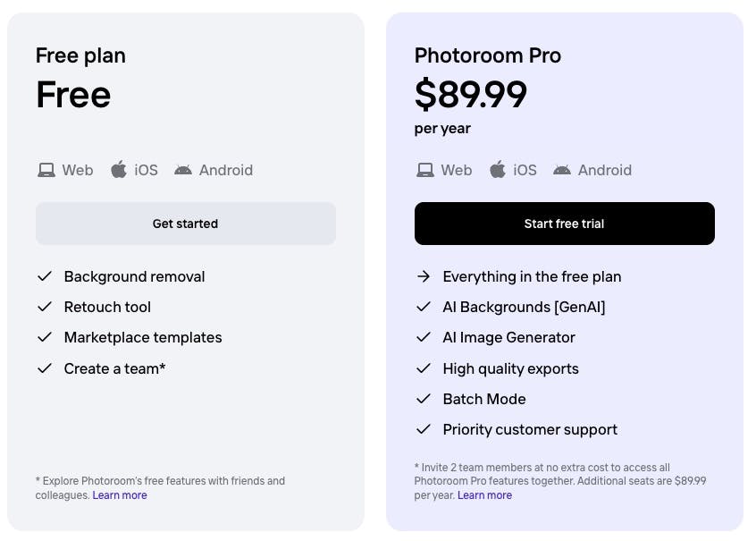Click the Web laptop icon in Free plan
The width and height of the screenshot is (756, 541).
[x=46, y=170]
